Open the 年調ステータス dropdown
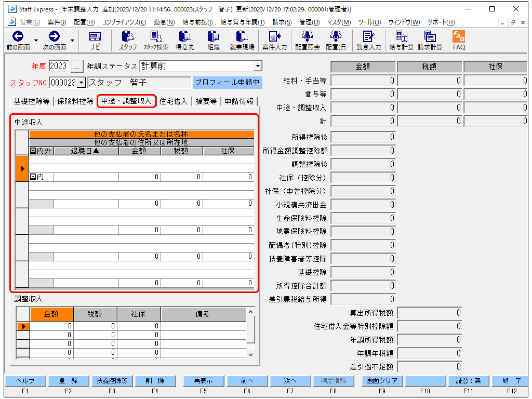 pos(258,65)
